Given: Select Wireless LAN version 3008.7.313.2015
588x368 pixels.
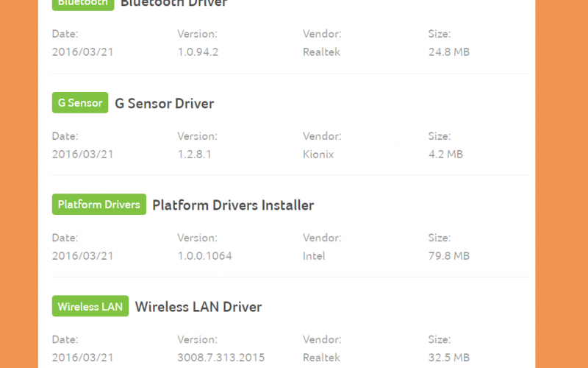Looking at the screenshot, I should [x=221, y=358].
